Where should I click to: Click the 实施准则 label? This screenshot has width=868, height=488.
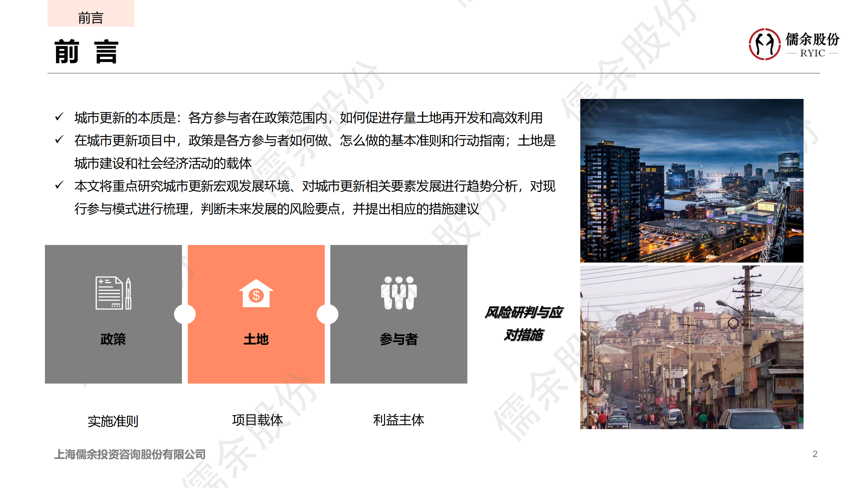[x=113, y=421]
